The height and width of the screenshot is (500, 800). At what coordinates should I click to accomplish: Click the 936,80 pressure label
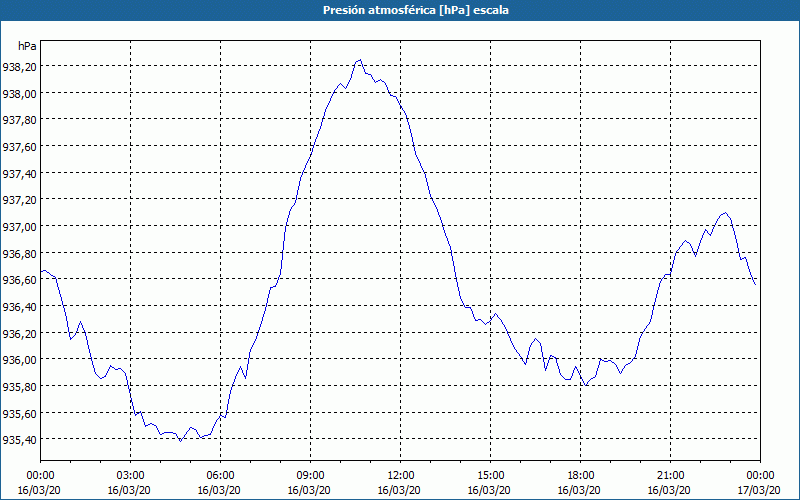point(19,254)
